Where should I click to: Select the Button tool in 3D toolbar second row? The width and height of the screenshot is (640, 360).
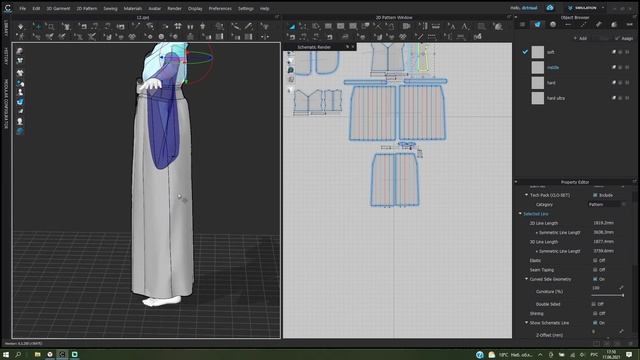pyautogui.click(x=161, y=37)
